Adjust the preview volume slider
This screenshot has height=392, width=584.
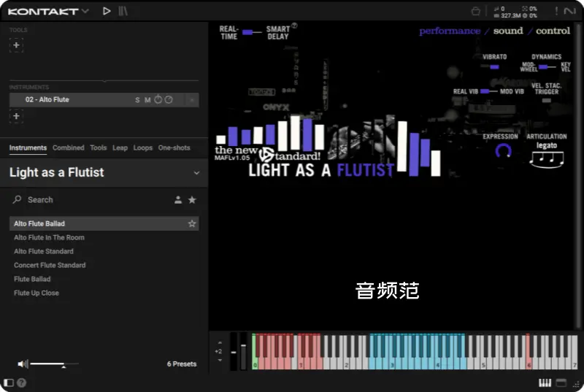[54, 364]
